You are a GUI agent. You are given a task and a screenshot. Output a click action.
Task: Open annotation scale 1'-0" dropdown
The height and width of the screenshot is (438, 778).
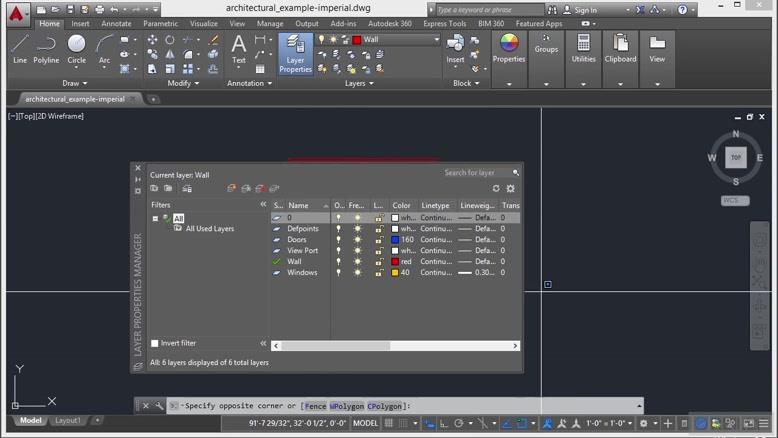pyautogui.click(x=608, y=423)
